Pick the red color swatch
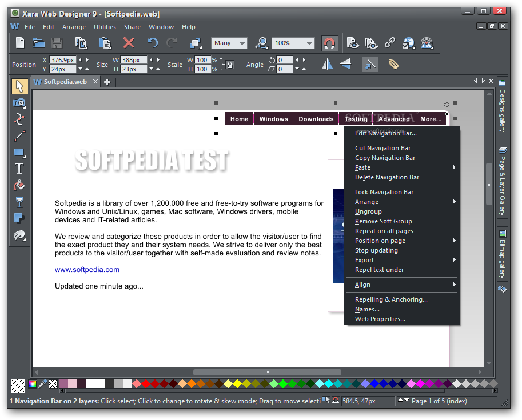Screen dimensions: 522x420 (146, 384)
